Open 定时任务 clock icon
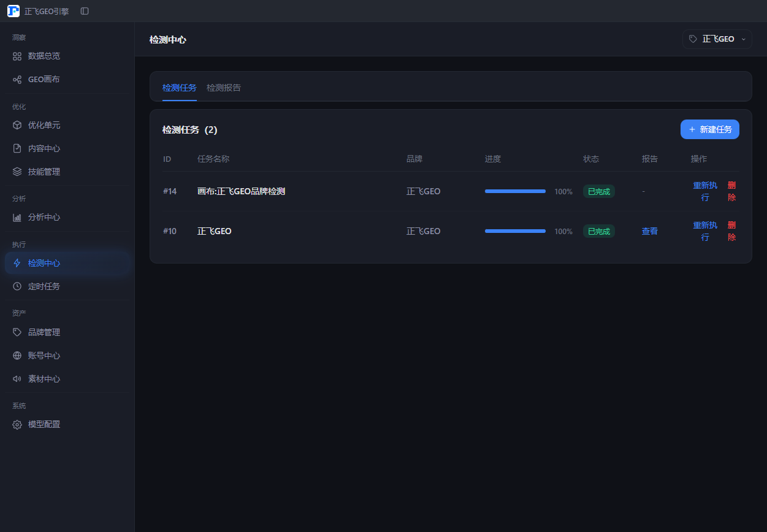Image resolution: width=767 pixels, height=532 pixels. 17,286
